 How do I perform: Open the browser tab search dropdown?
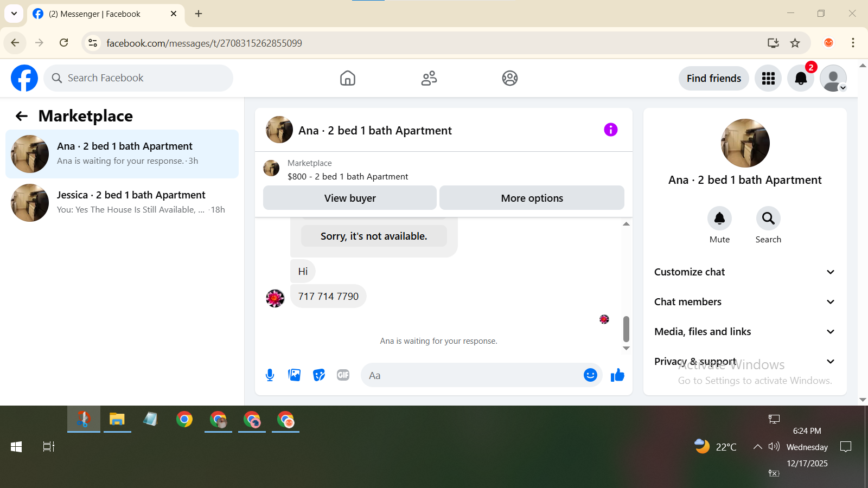(14, 14)
